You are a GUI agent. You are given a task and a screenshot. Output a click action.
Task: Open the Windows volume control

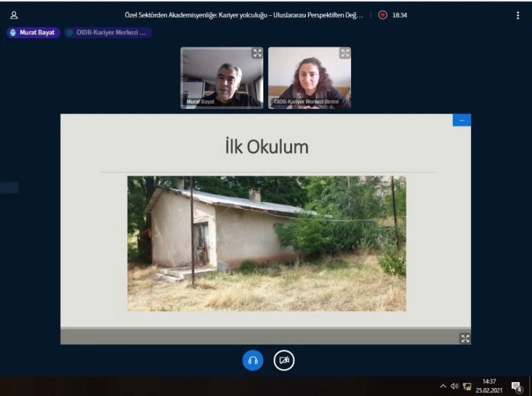[454, 386]
